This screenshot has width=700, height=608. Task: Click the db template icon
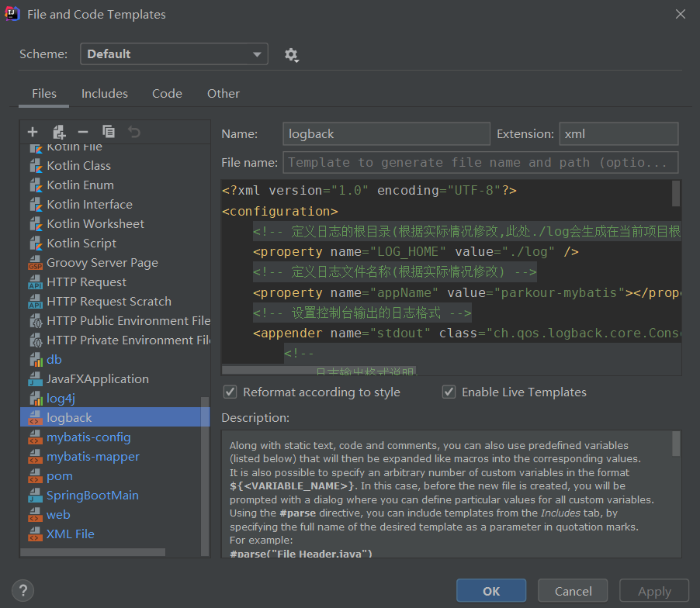(x=36, y=360)
